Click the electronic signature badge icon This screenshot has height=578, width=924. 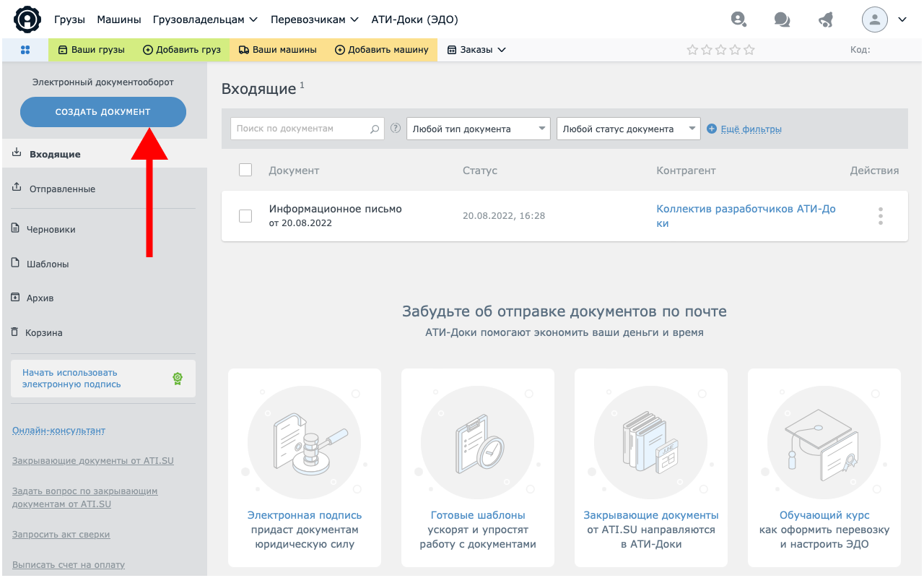pos(178,378)
